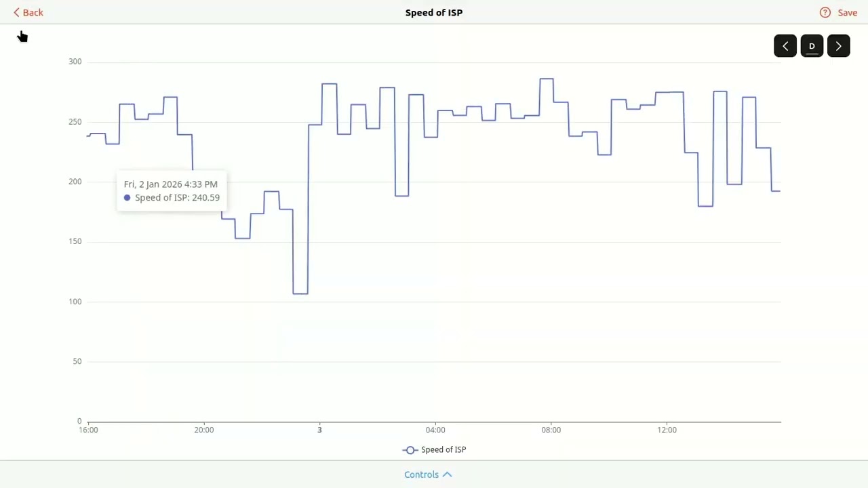Image resolution: width=868 pixels, height=488 pixels.
Task: Click the 20:00 time axis label
Action: [204, 430]
